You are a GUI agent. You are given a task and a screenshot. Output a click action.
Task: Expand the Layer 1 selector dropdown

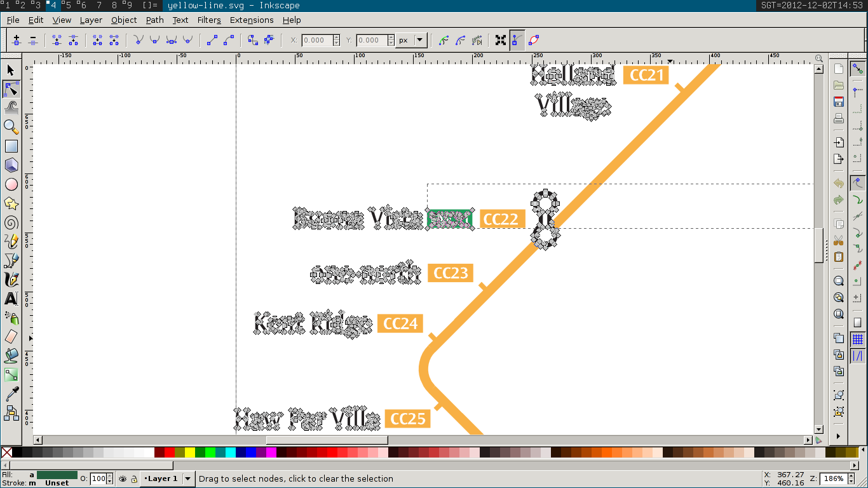189,478
